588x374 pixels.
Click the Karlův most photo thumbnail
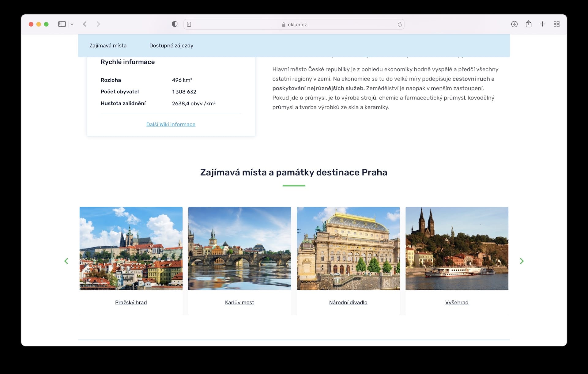(x=239, y=248)
